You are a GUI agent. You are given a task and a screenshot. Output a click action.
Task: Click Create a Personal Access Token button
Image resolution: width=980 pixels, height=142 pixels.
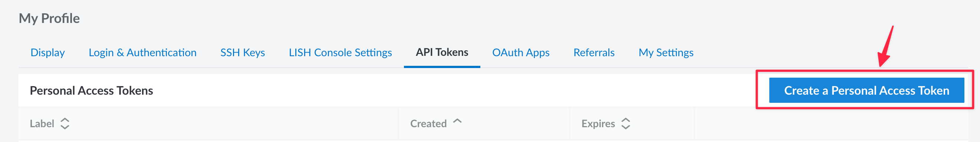(x=866, y=90)
